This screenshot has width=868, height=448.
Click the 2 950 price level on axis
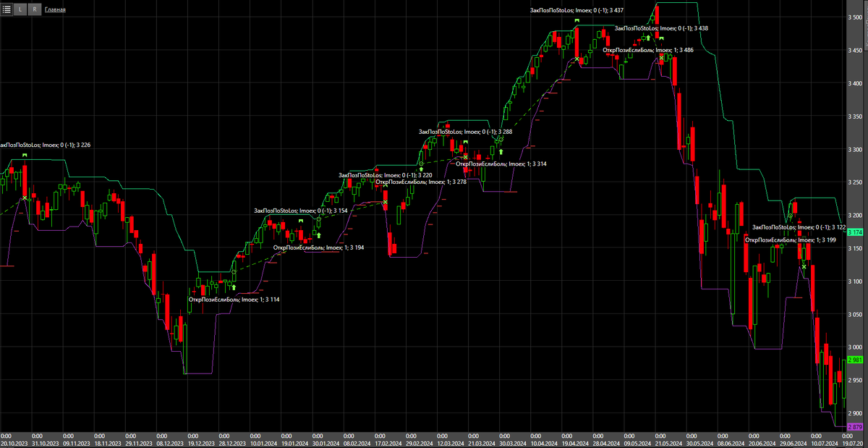click(854, 380)
